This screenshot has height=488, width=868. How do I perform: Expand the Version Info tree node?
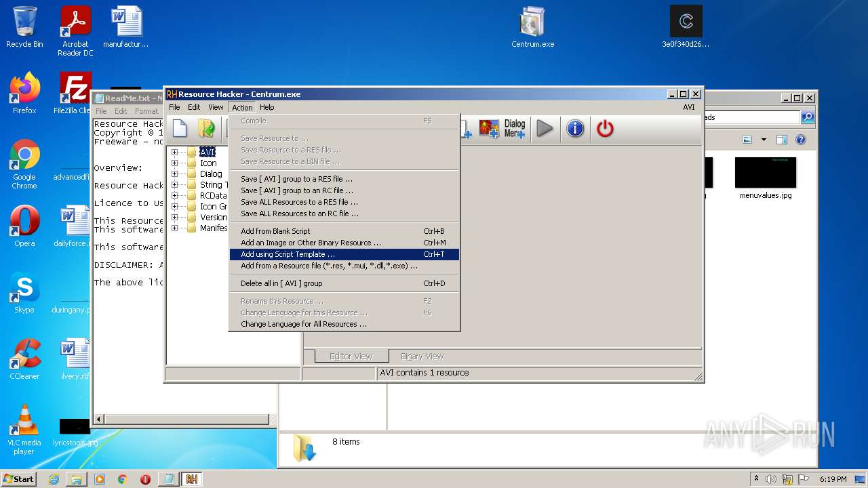click(x=174, y=218)
